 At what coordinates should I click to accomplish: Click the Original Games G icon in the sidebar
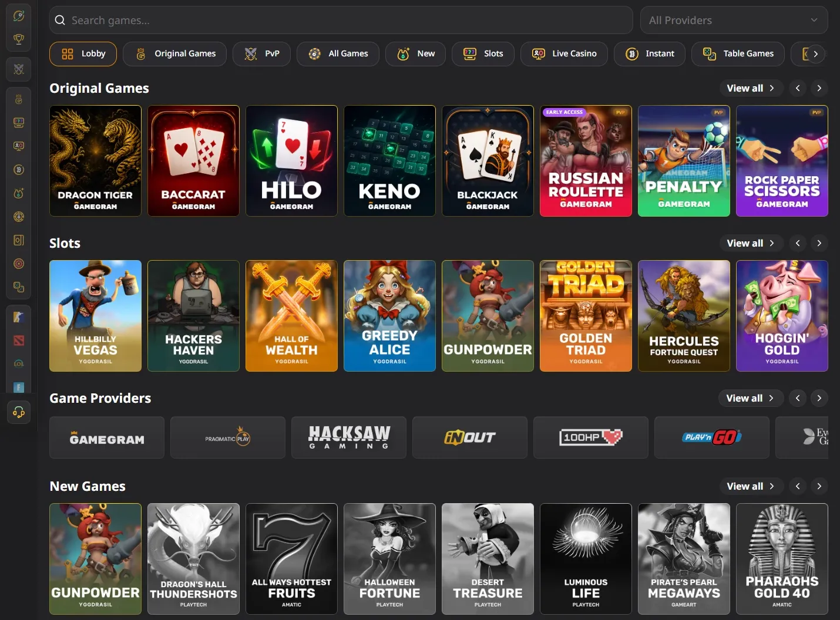point(19,99)
